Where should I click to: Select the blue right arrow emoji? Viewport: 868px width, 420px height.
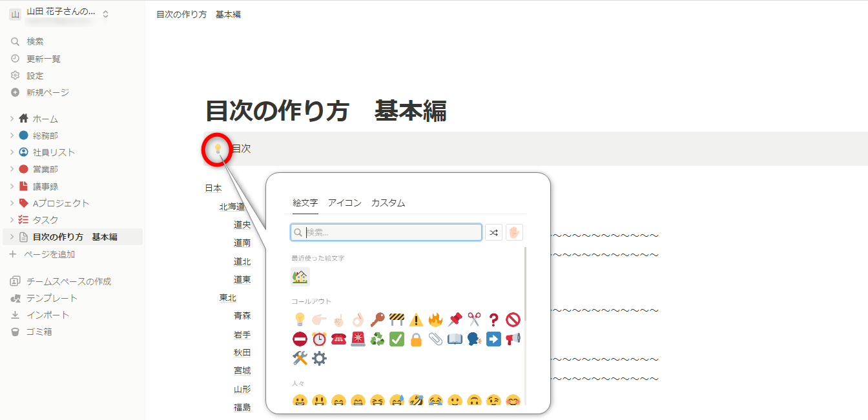(x=493, y=339)
